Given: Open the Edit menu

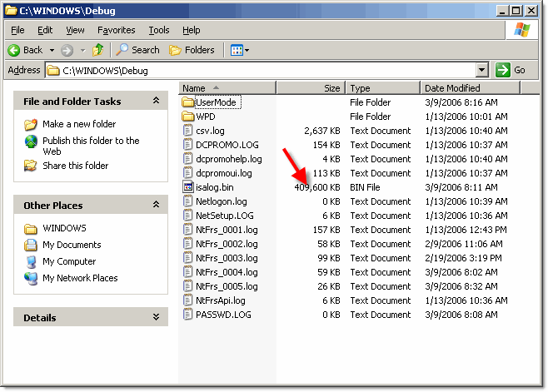Looking at the screenshot, I should tap(45, 30).
